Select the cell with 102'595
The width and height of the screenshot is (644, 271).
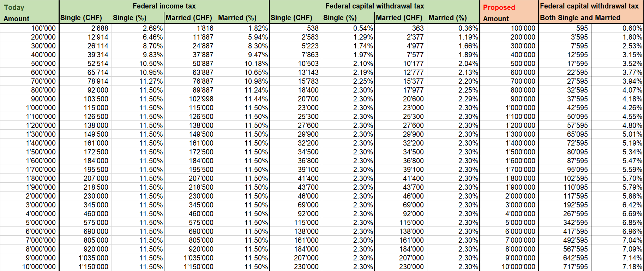click(565, 178)
